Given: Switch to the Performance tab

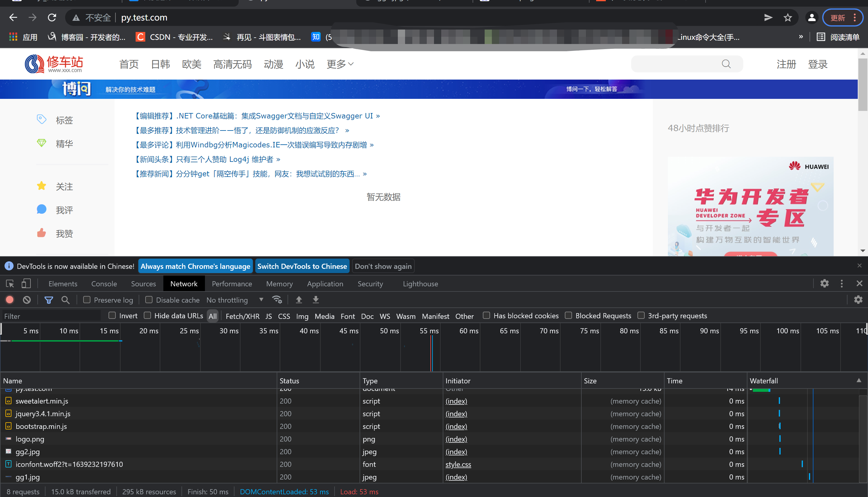Looking at the screenshot, I should pyautogui.click(x=232, y=284).
